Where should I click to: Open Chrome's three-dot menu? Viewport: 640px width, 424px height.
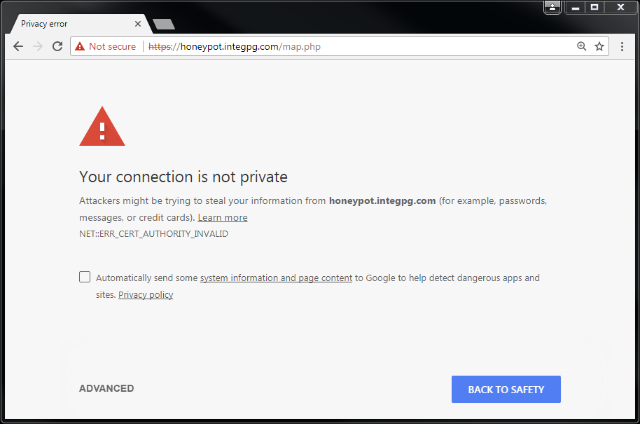click(x=622, y=47)
